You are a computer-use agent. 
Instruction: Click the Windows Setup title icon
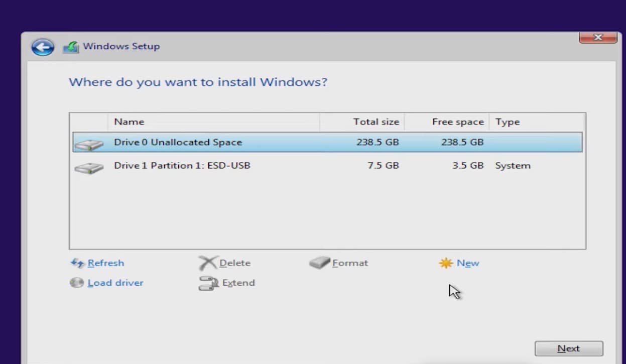click(71, 47)
